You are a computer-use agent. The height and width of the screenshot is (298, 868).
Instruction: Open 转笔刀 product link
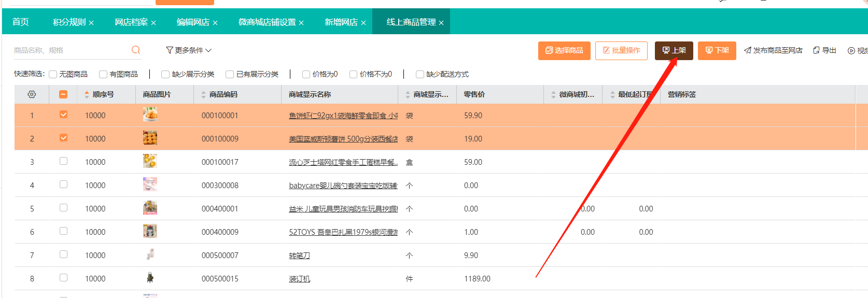click(299, 256)
